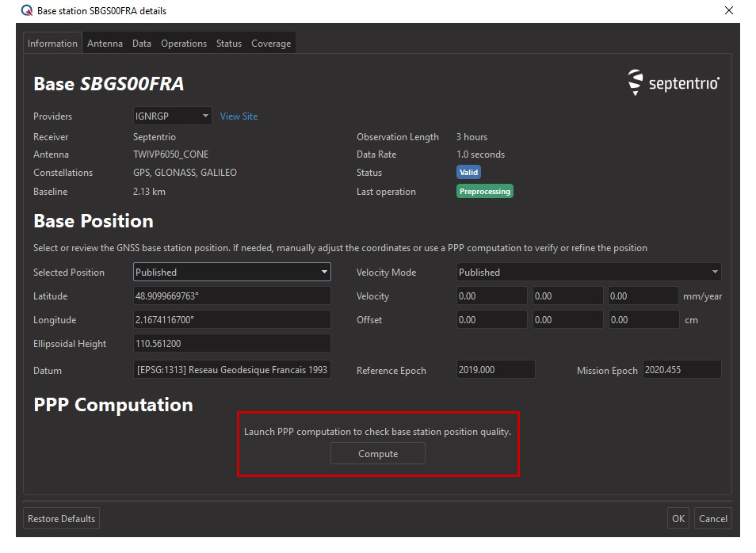Open the Data tab
The image size is (756, 553).
click(x=142, y=44)
